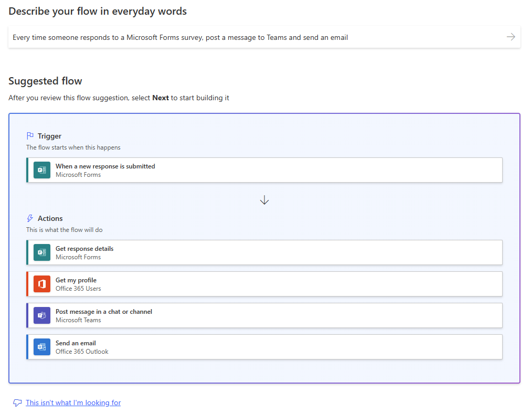Click the arrow to submit the flow description
This screenshot has width=532, height=413.
tap(510, 37)
